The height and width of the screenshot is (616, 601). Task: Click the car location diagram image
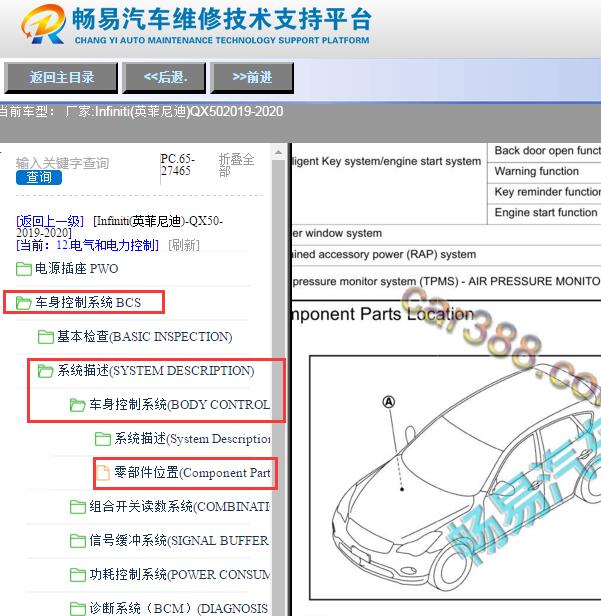[x=456, y=477]
